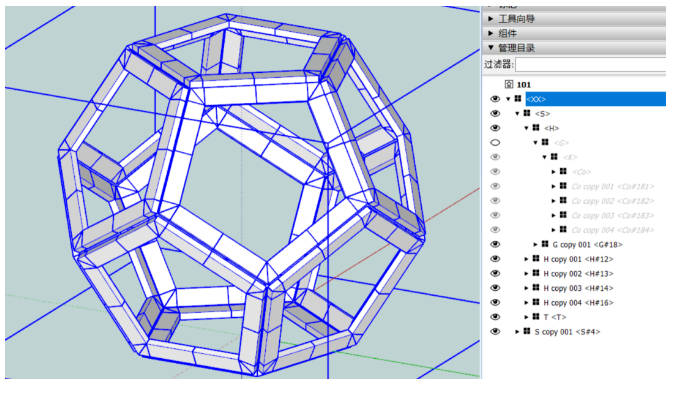Collapse the <S> tree node

pos(517,114)
